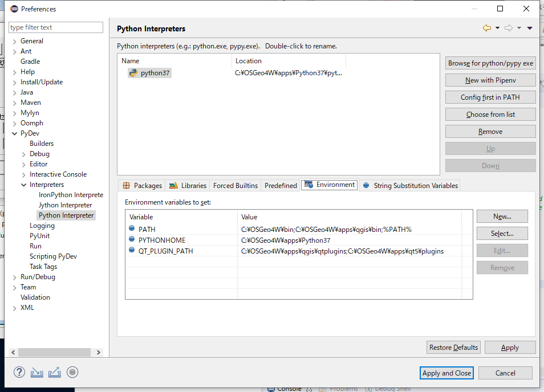Click the import preferences icon

coord(37,373)
